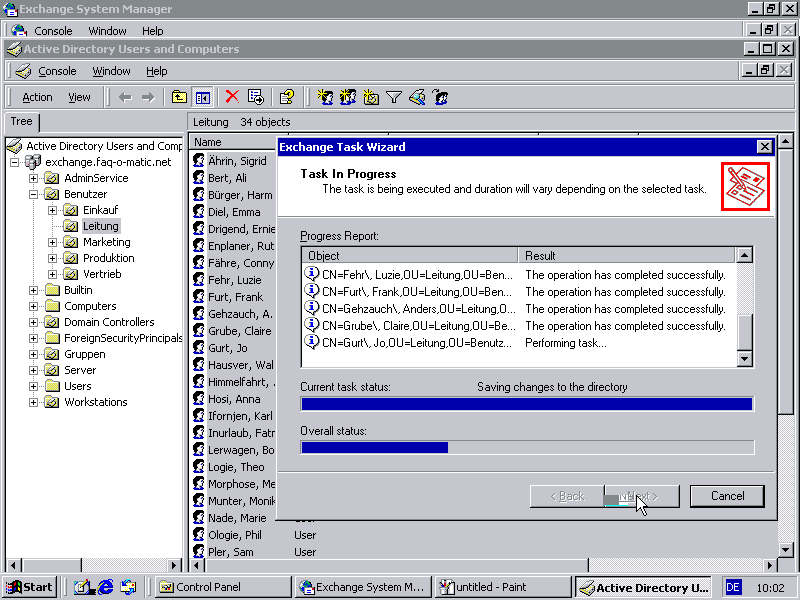Click scroll right arrow under tree pane
Image resolution: width=800 pixels, height=600 pixels.
(x=174, y=565)
